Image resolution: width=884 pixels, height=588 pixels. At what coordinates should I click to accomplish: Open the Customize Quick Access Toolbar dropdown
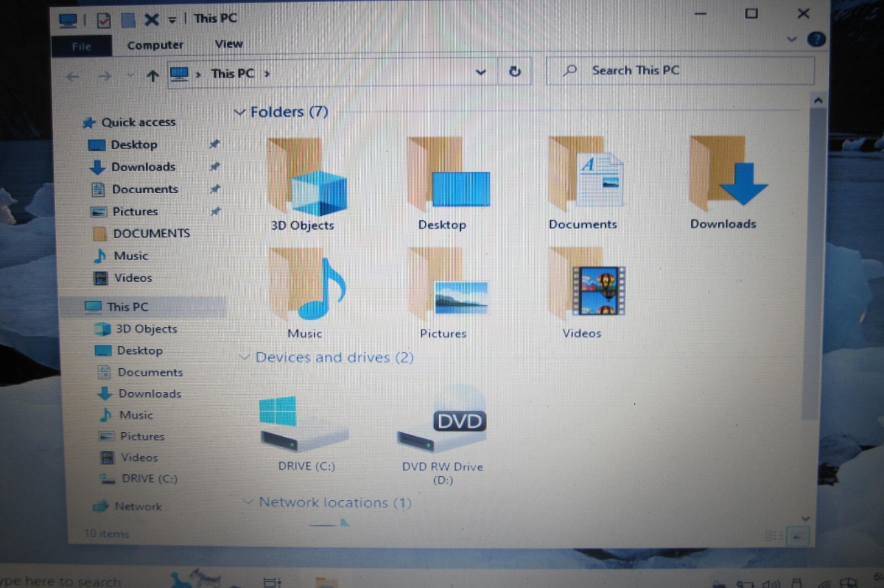pyautogui.click(x=172, y=20)
